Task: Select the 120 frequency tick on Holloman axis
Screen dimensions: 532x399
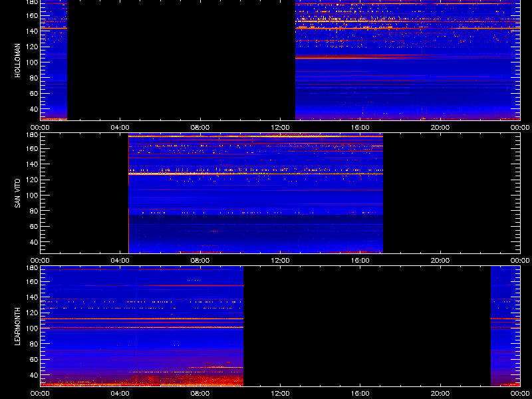Action: (33, 47)
